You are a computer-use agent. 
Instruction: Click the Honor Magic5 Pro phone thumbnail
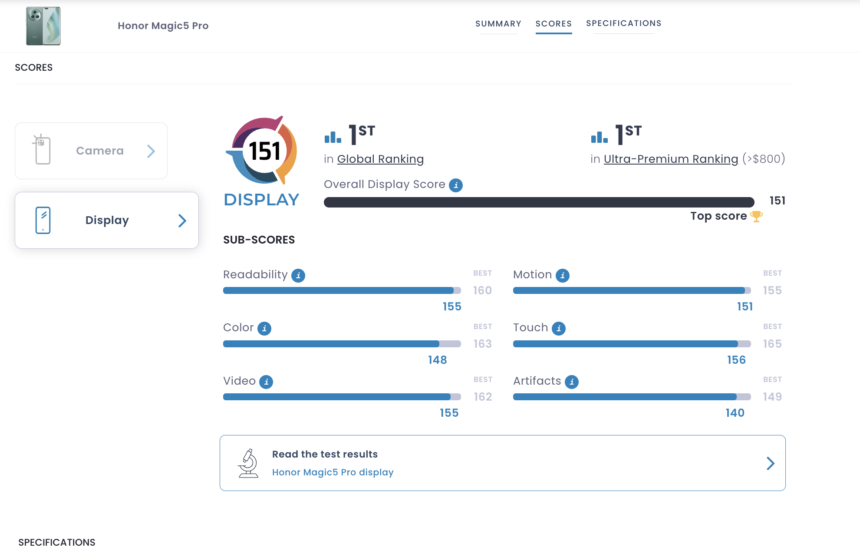pyautogui.click(x=43, y=26)
